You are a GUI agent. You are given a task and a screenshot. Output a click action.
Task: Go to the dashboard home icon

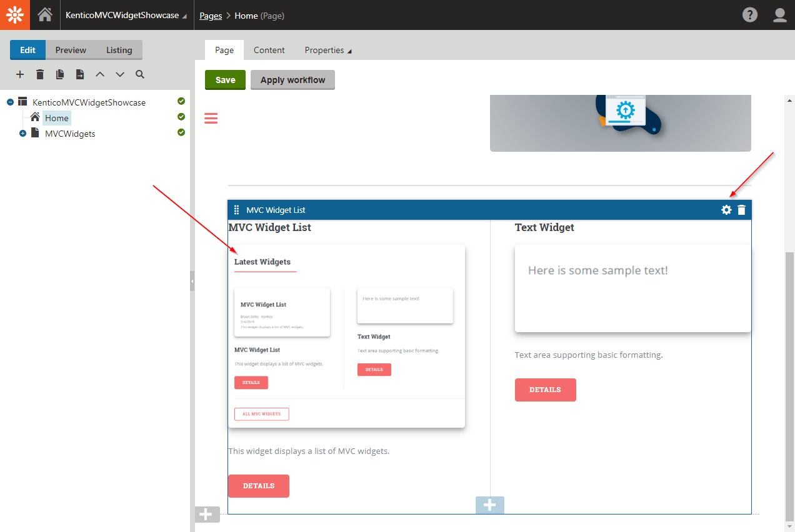click(45, 15)
